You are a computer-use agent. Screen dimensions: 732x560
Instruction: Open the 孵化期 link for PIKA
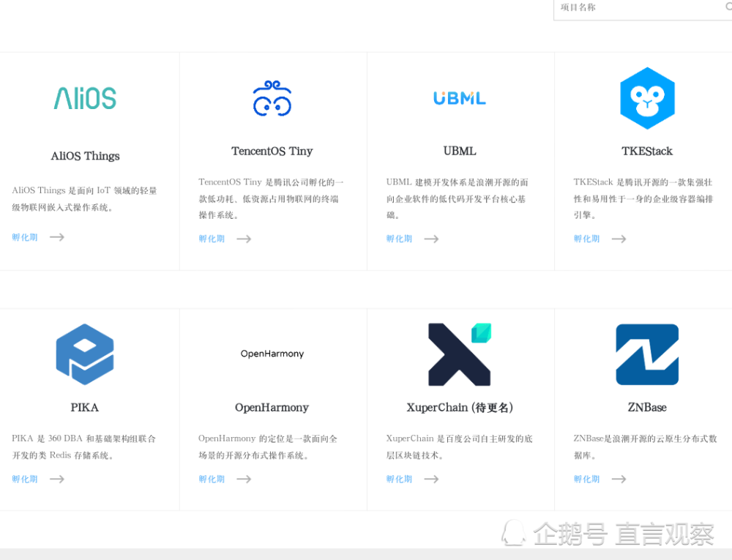[25, 479]
